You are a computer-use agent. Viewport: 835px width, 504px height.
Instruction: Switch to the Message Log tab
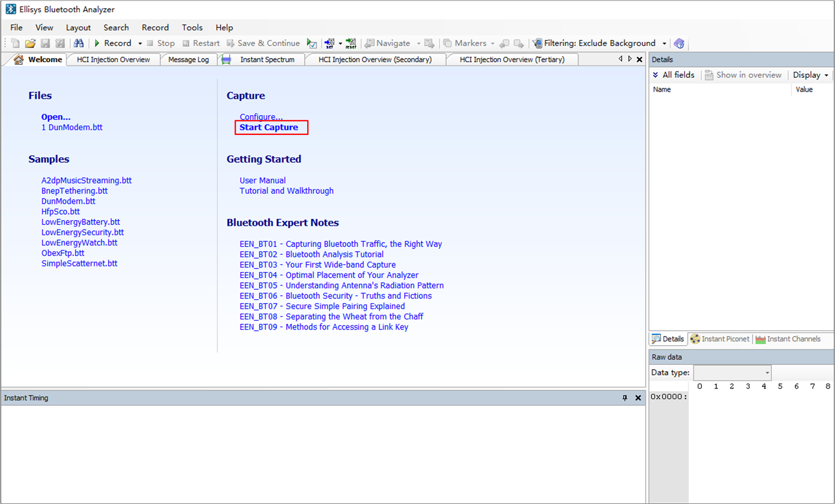(x=188, y=60)
